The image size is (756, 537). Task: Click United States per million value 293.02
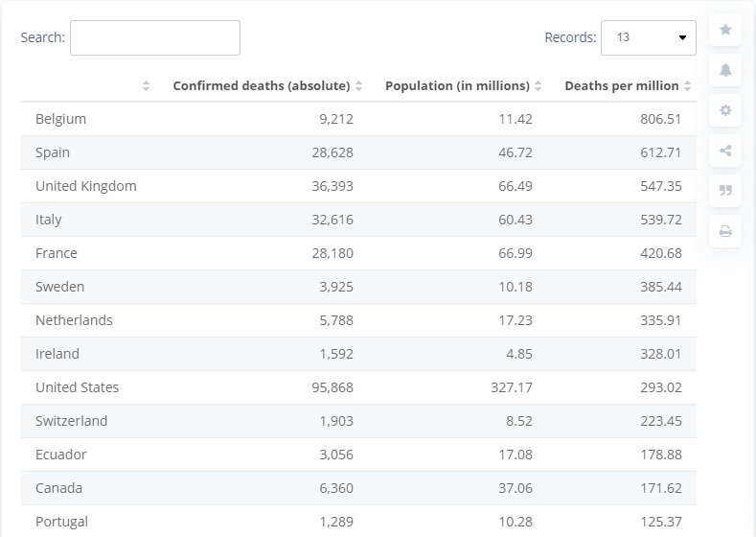660,387
